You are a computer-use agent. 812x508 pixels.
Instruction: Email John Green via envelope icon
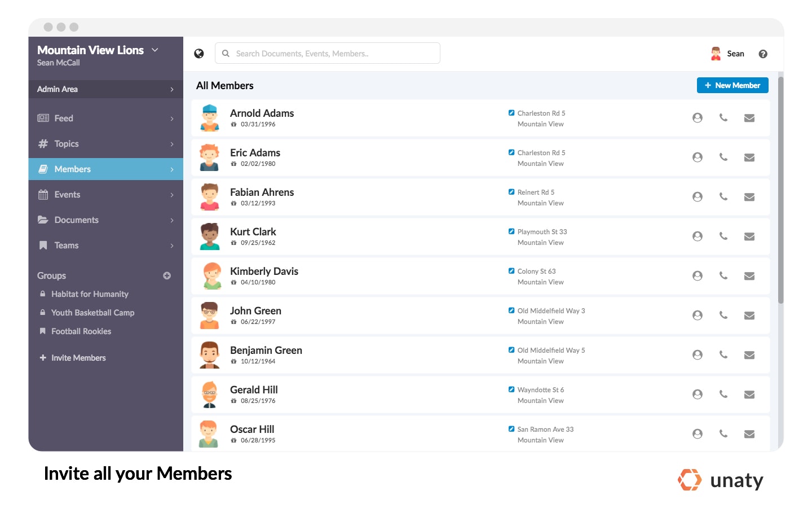[749, 316]
